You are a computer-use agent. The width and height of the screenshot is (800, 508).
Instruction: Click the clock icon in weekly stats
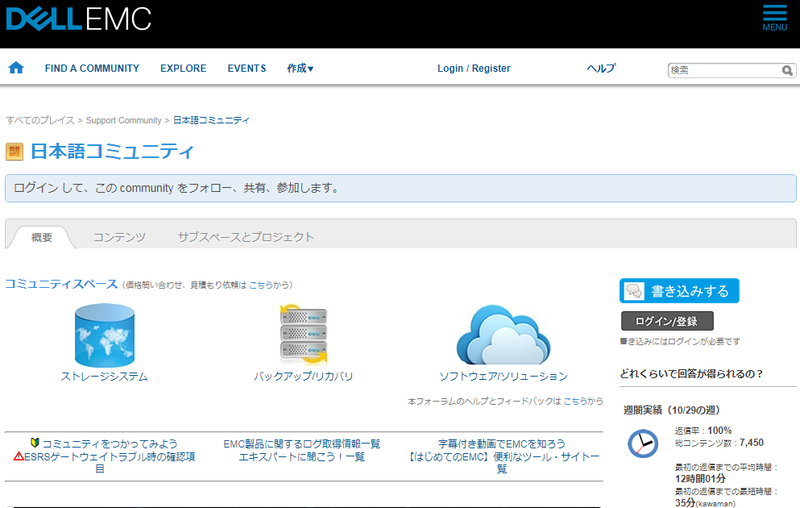click(x=642, y=443)
